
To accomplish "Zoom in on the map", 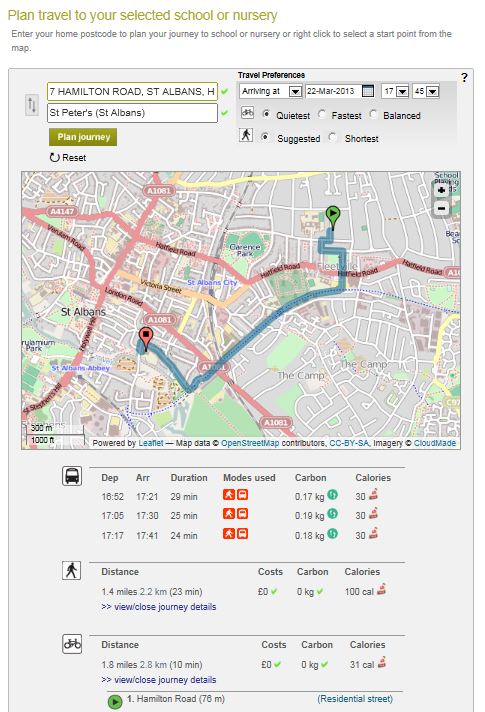I will 441,190.
